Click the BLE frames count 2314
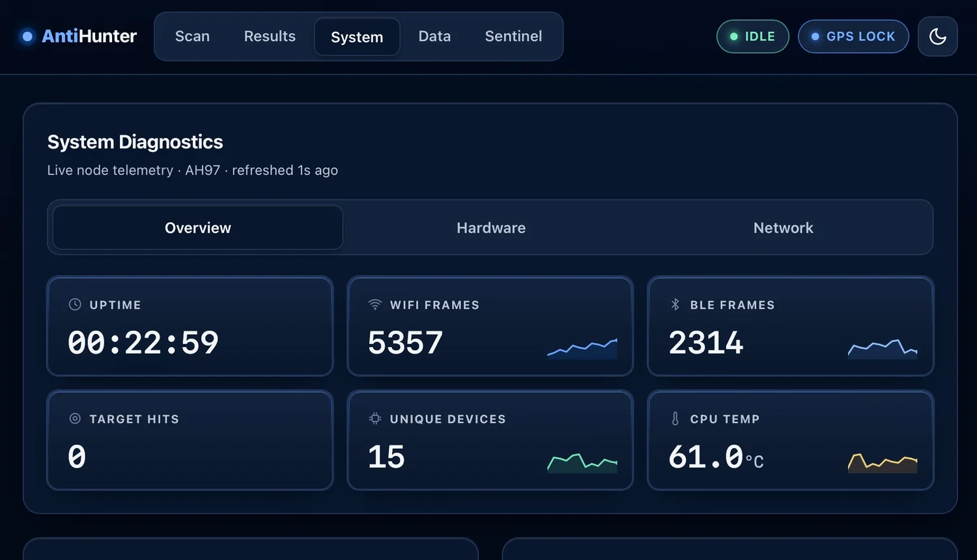 (706, 343)
